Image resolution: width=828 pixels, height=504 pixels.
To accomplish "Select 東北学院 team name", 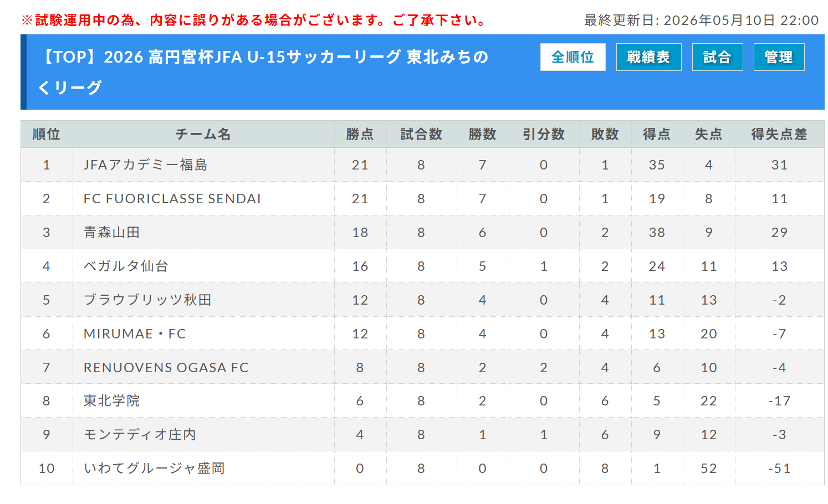I will tap(111, 400).
